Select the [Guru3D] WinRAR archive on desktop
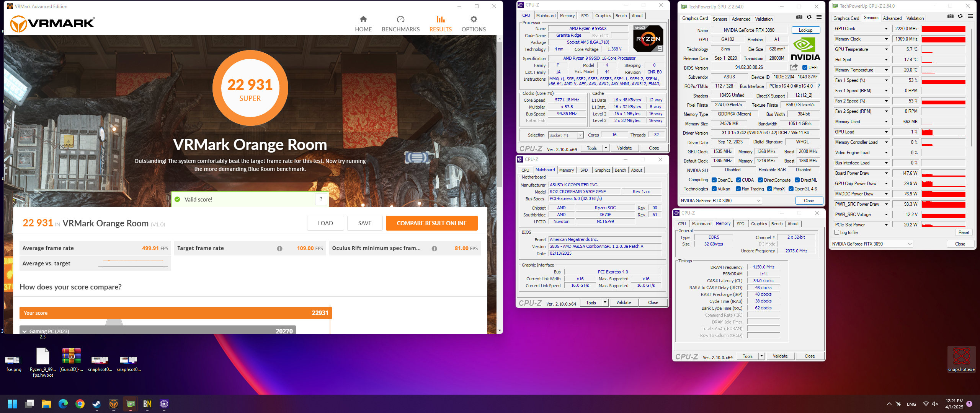Image resolution: width=980 pixels, height=413 pixels. point(71,360)
